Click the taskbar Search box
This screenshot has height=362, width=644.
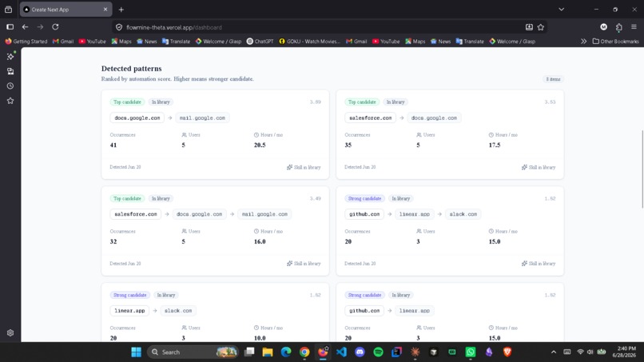click(x=193, y=352)
